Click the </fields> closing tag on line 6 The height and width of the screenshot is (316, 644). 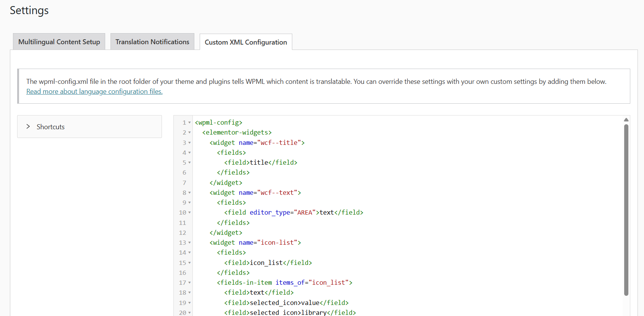[233, 172]
